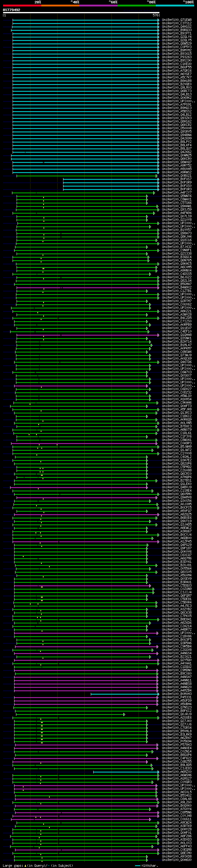Open hit UniRef100_C3TS12
This screenshot has width=197, height=868.
[177, 23]
